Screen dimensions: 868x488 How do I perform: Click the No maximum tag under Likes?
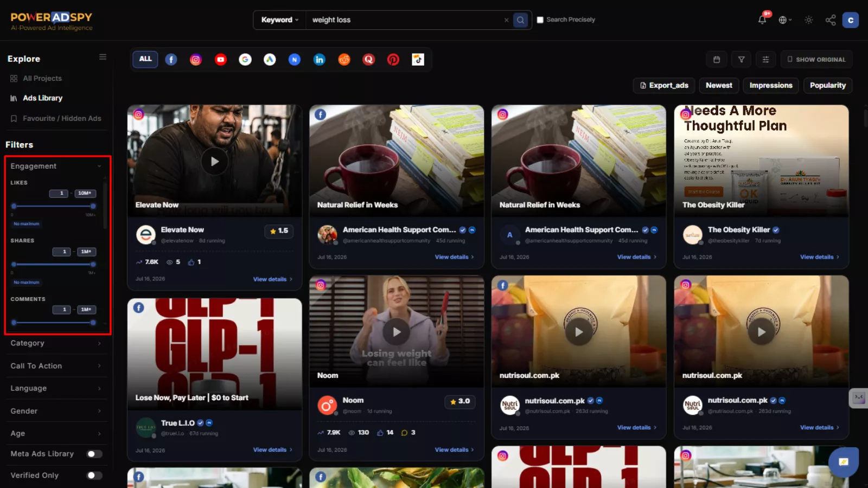[x=27, y=224]
